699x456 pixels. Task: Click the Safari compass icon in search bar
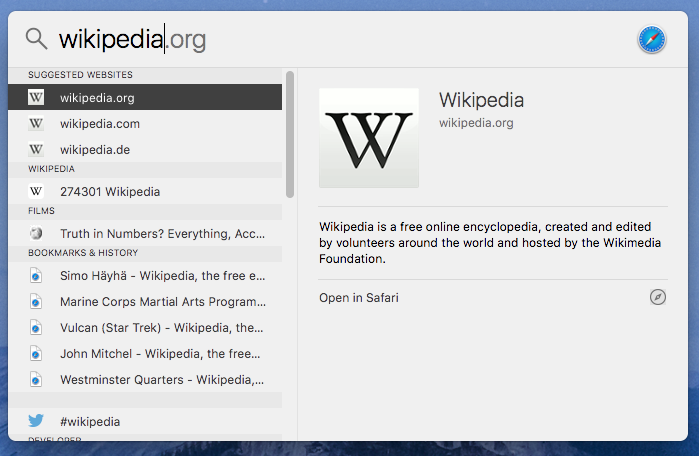pos(652,39)
